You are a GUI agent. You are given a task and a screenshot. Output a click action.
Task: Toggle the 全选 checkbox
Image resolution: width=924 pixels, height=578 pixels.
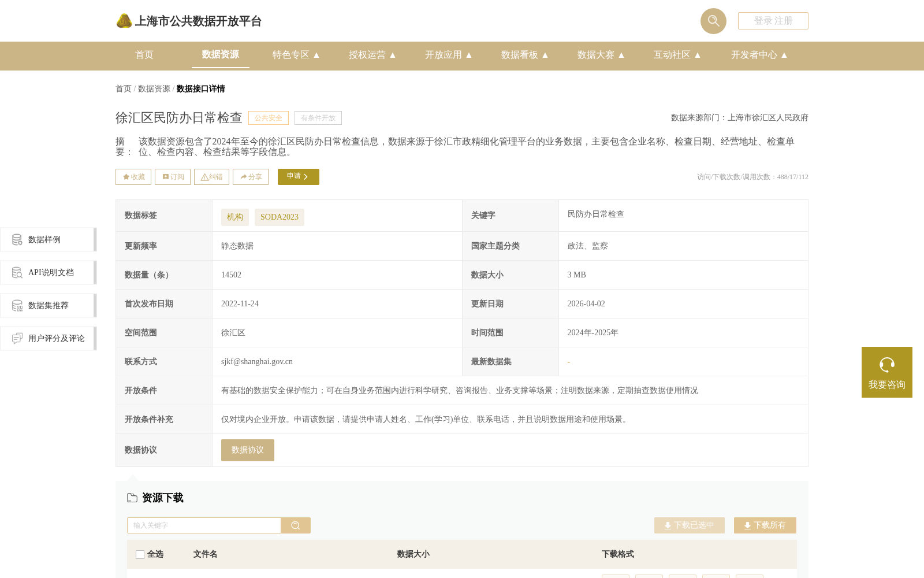[140, 554]
